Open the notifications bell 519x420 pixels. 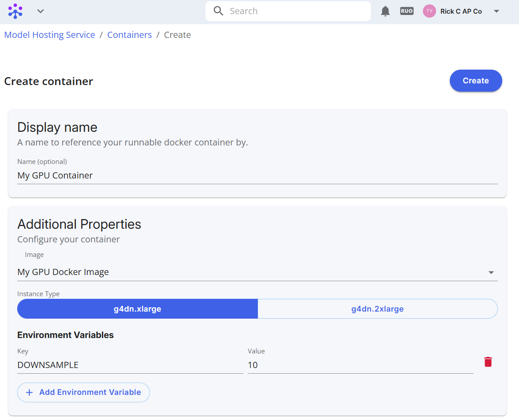point(385,11)
